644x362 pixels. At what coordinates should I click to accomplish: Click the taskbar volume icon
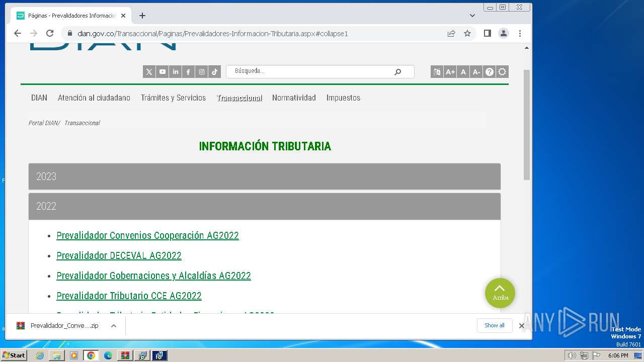point(572,355)
